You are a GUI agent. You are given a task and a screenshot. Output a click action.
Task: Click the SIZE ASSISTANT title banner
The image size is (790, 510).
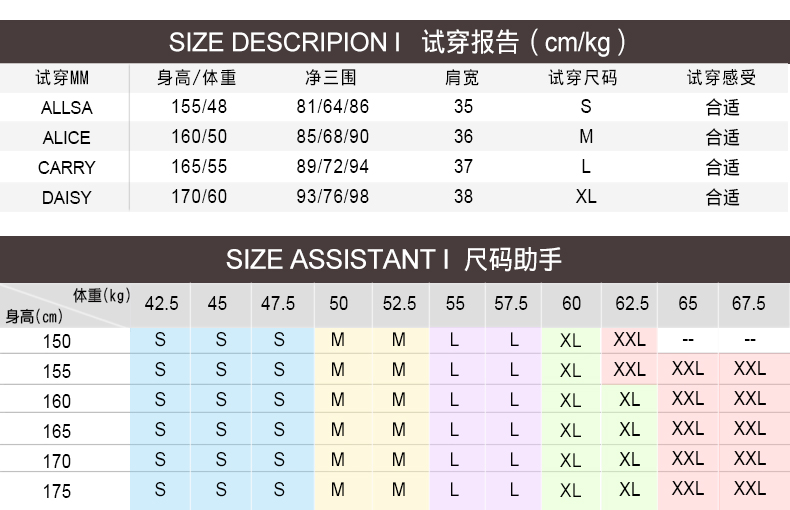[395, 260]
